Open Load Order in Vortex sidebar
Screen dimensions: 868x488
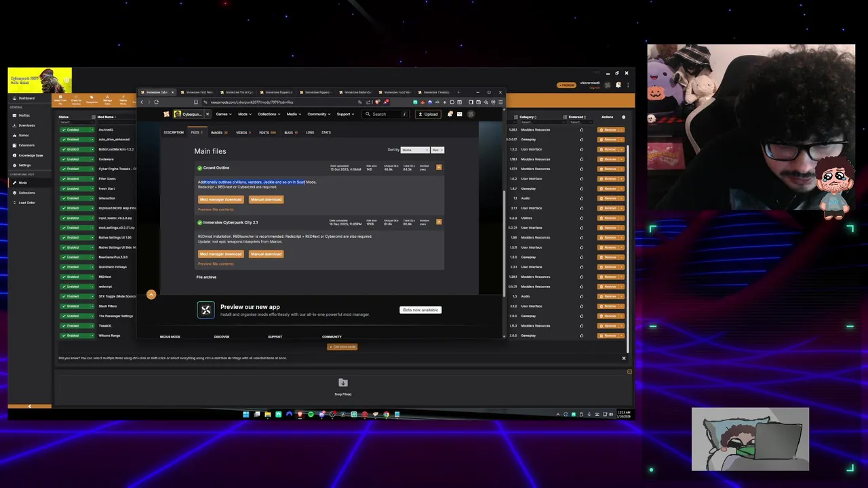[26, 203]
